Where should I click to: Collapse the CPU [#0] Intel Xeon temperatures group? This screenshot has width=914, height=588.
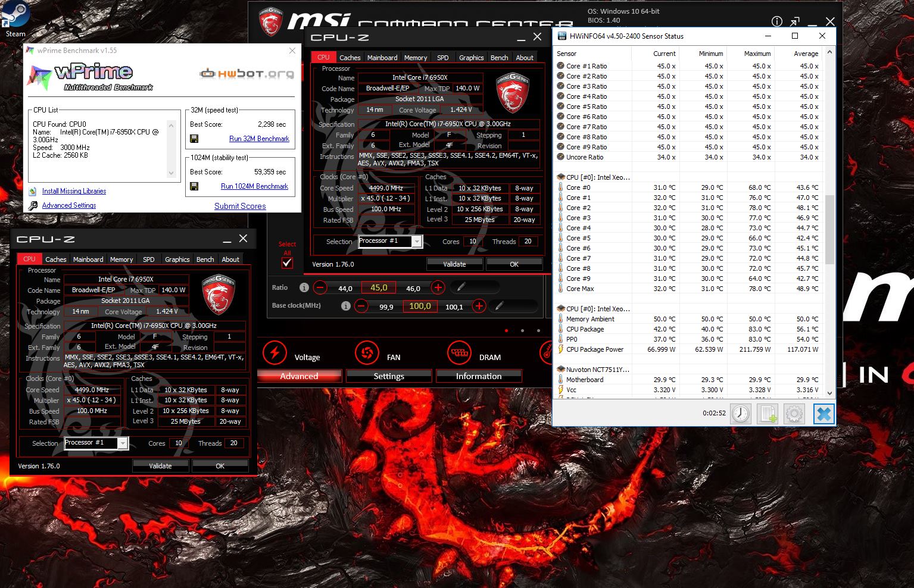pos(561,177)
